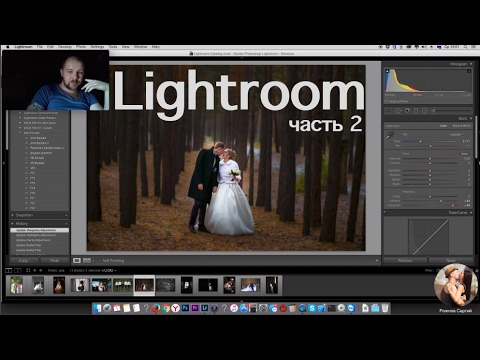Clear History with the X icon
480x360 pixels.
point(66,224)
